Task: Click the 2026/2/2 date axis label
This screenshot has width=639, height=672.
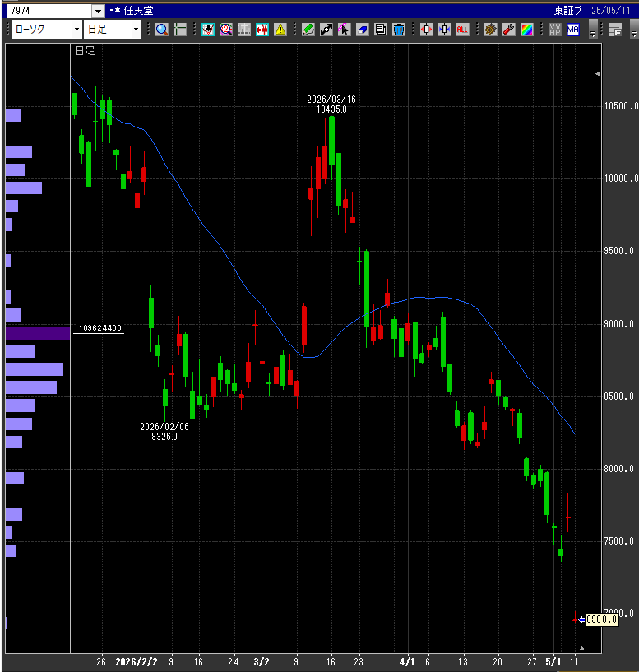Action: pos(137,661)
